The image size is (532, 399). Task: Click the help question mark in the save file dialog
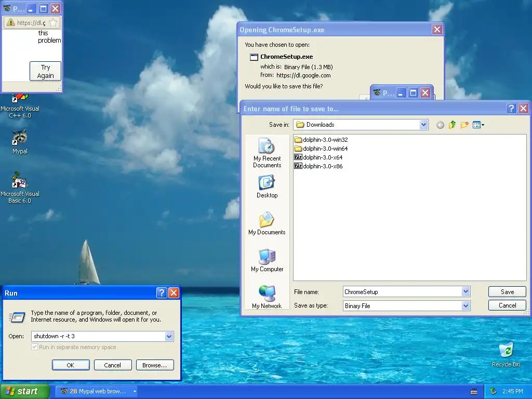pyautogui.click(x=511, y=108)
